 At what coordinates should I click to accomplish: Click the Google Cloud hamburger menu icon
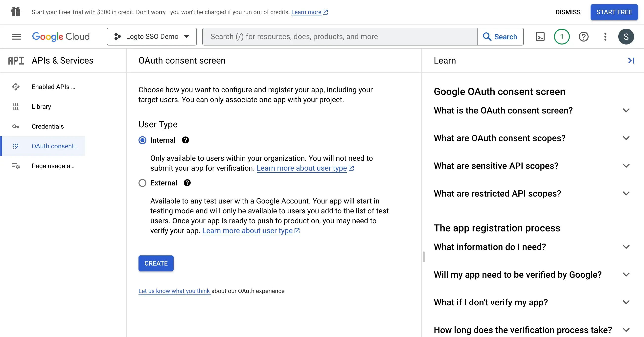pyautogui.click(x=17, y=36)
